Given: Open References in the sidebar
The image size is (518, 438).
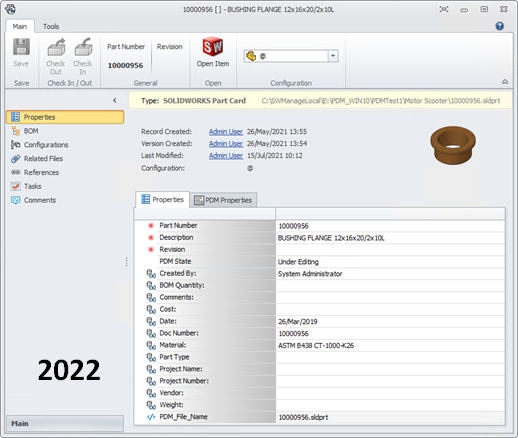Looking at the screenshot, I should pos(35,172).
